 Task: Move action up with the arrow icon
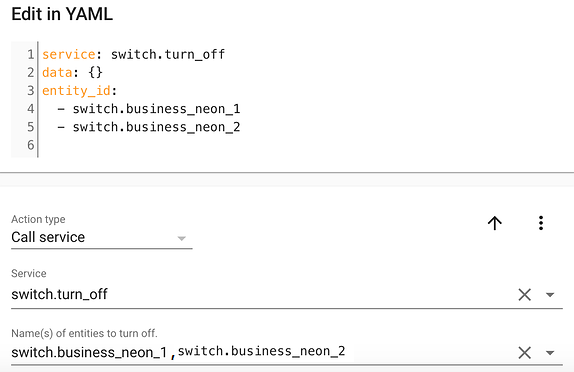(x=495, y=223)
